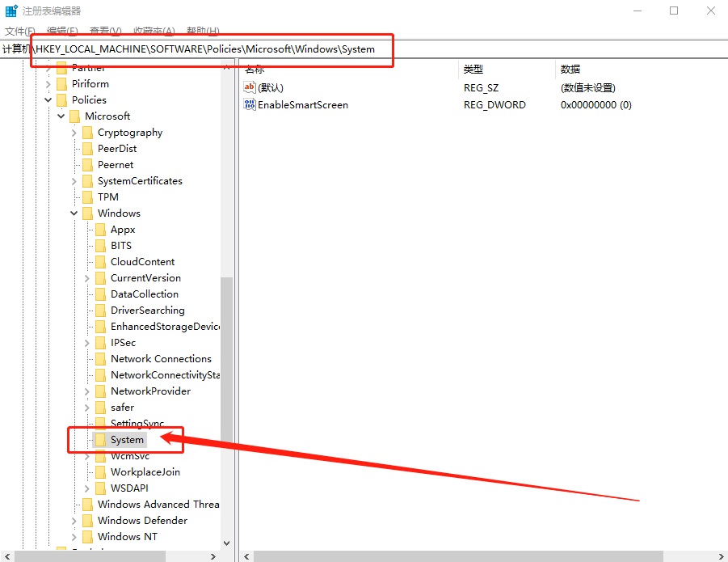Expand the Cryptography key
728x562 pixels.
[x=74, y=133]
